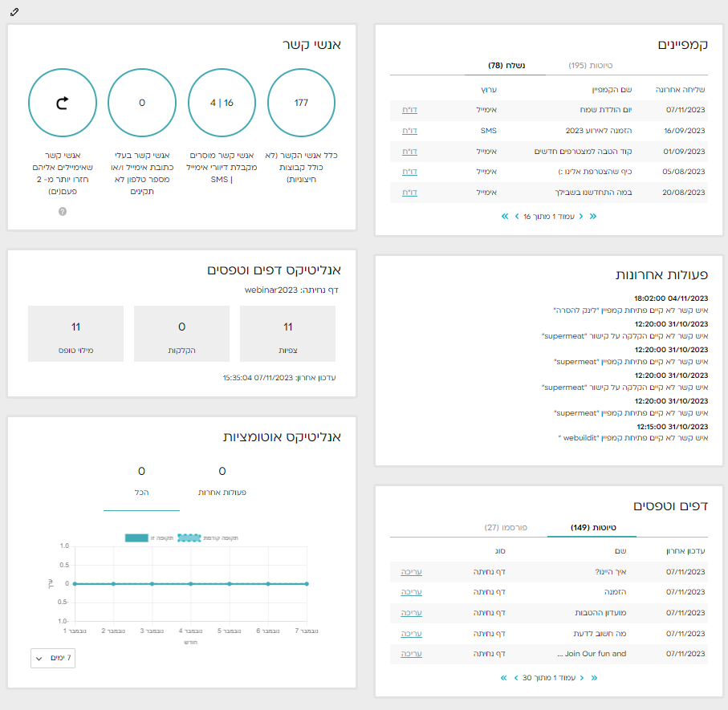Screen dimensions: 728x710
Task: Click the campaign name במה התחדשנו בשבילך
Action: (593, 193)
